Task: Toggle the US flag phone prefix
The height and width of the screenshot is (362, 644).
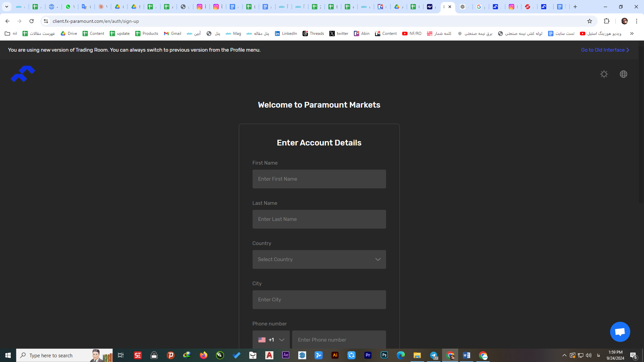Action: point(270,340)
